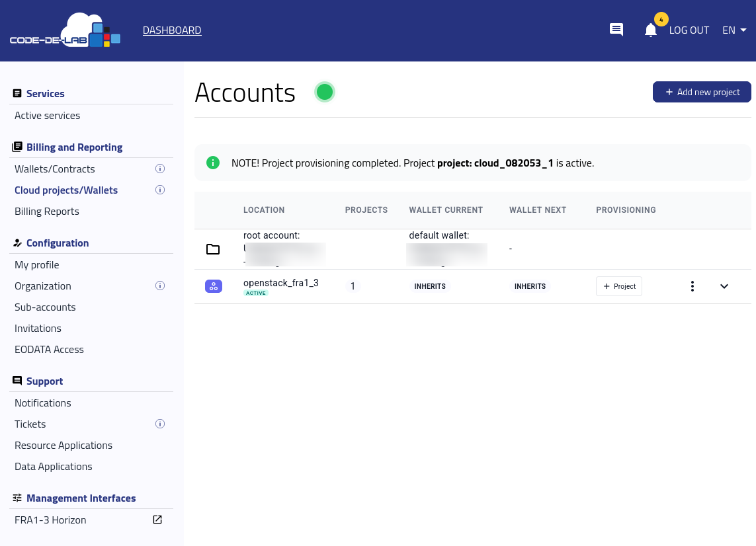Click the external link icon beside FRA1-3 Horizon
This screenshot has width=756, height=546.
[x=157, y=520]
